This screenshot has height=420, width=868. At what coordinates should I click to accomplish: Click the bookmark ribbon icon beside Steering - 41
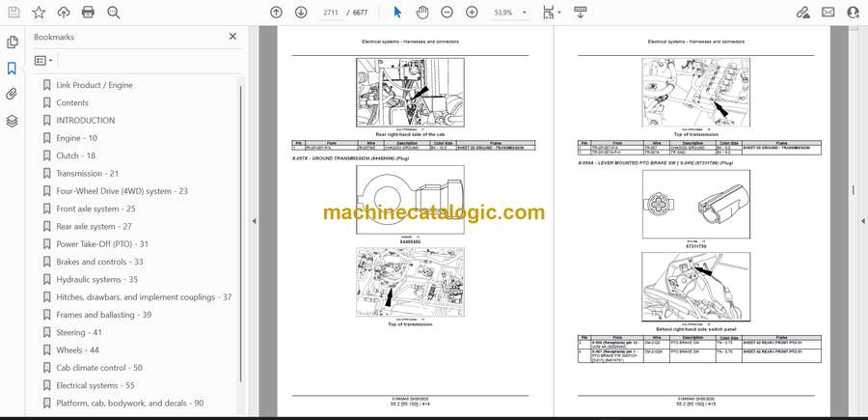pyautogui.click(x=46, y=332)
